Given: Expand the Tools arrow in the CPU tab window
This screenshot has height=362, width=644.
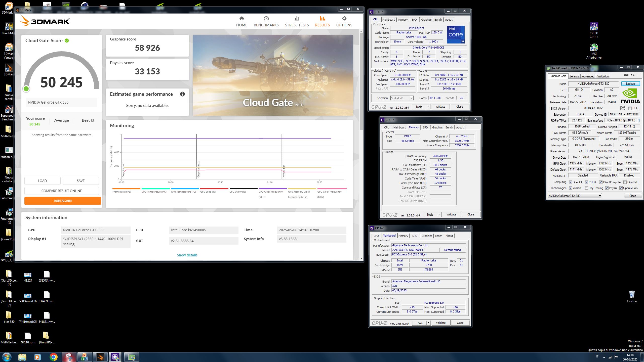Looking at the screenshot, I should pyautogui.click(x=428, y=107).
